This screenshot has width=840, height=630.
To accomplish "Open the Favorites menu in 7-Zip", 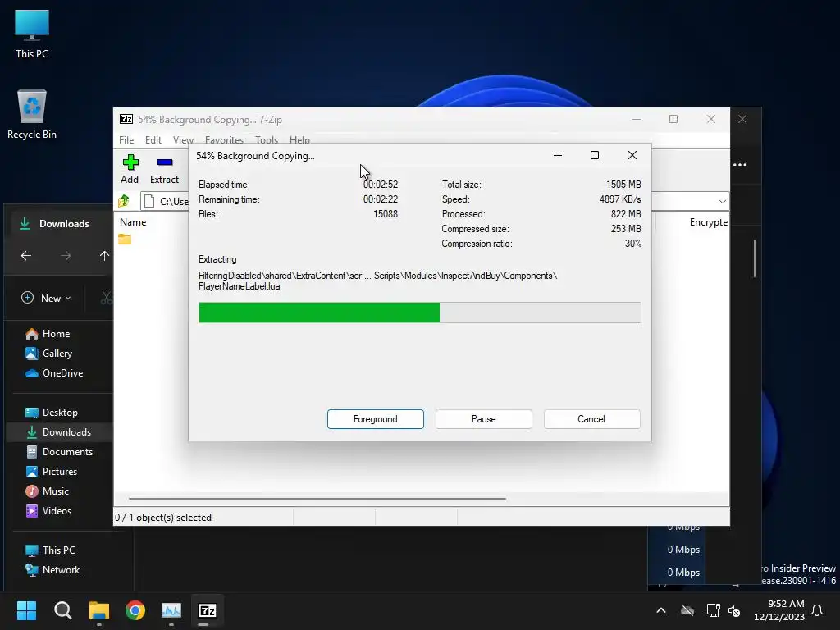I will tap(224, 139).
